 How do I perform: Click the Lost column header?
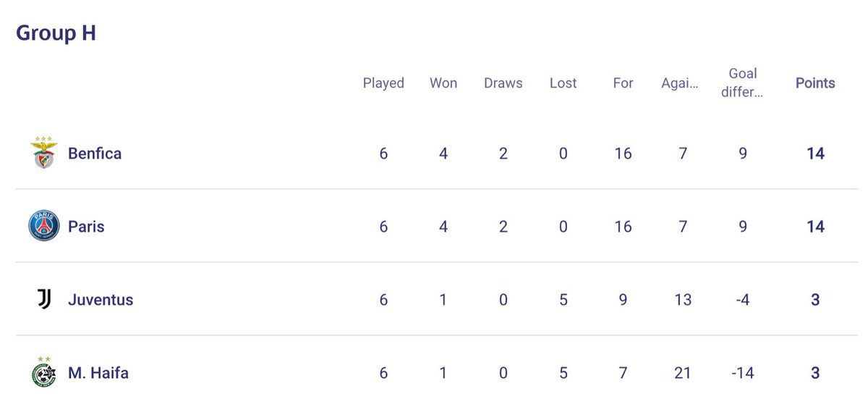point(563,83)
